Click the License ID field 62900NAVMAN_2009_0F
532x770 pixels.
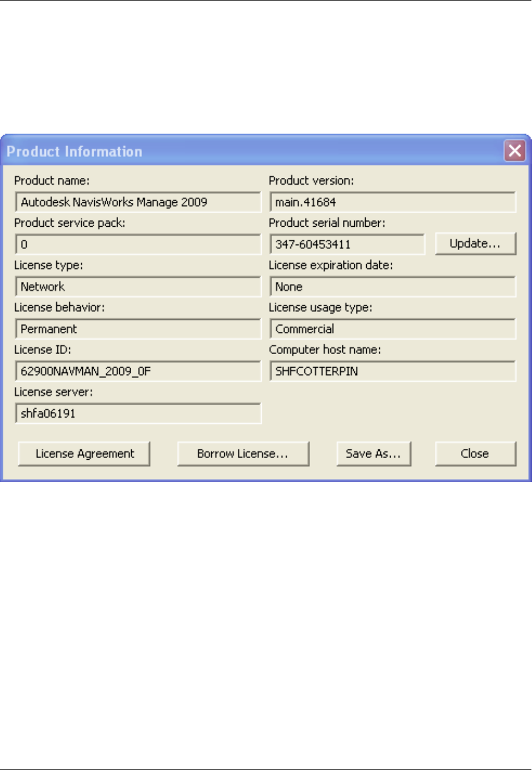point(138,371)
